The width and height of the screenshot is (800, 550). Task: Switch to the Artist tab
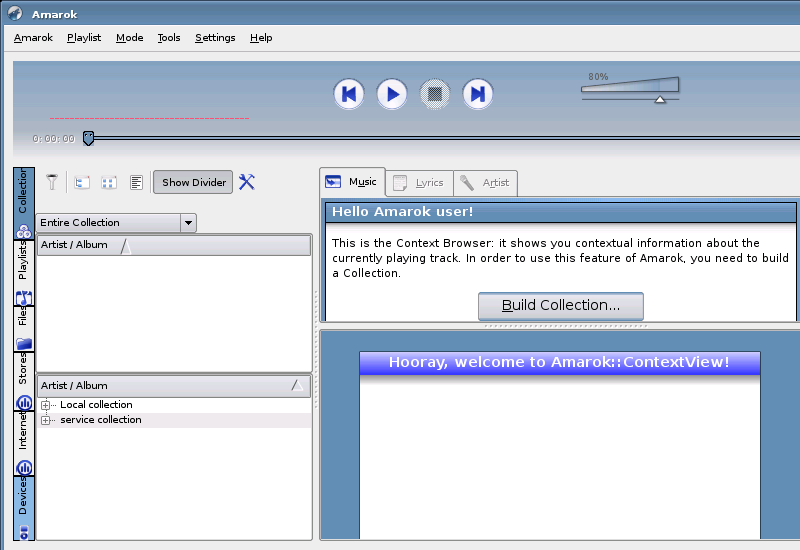click(x=485, y=183)
